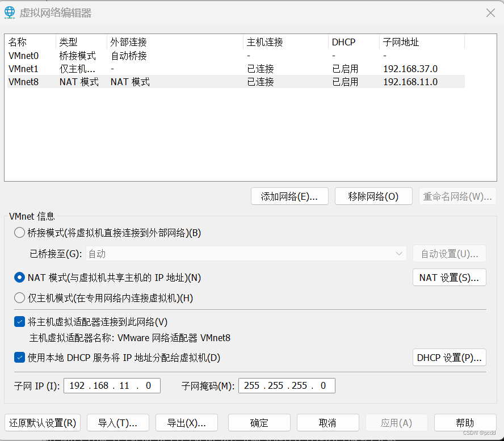Uncheck 使用本地 DHCP 服务分配 IP 地址
The width and height of the screenshot is (504, 441).
click(x=19, y=358)
